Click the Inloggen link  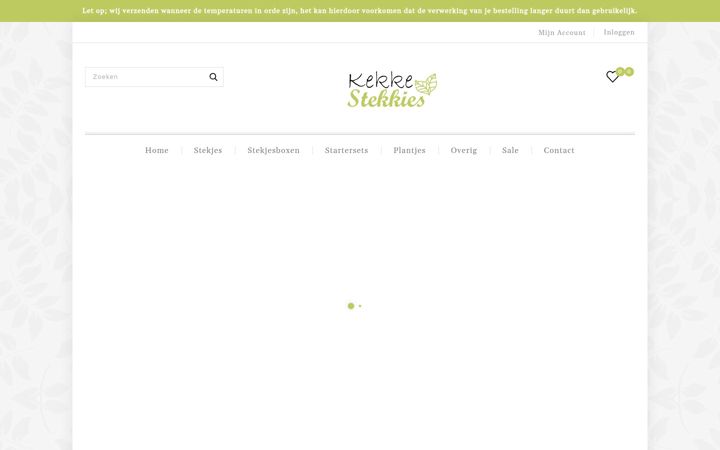coord(619,32)
